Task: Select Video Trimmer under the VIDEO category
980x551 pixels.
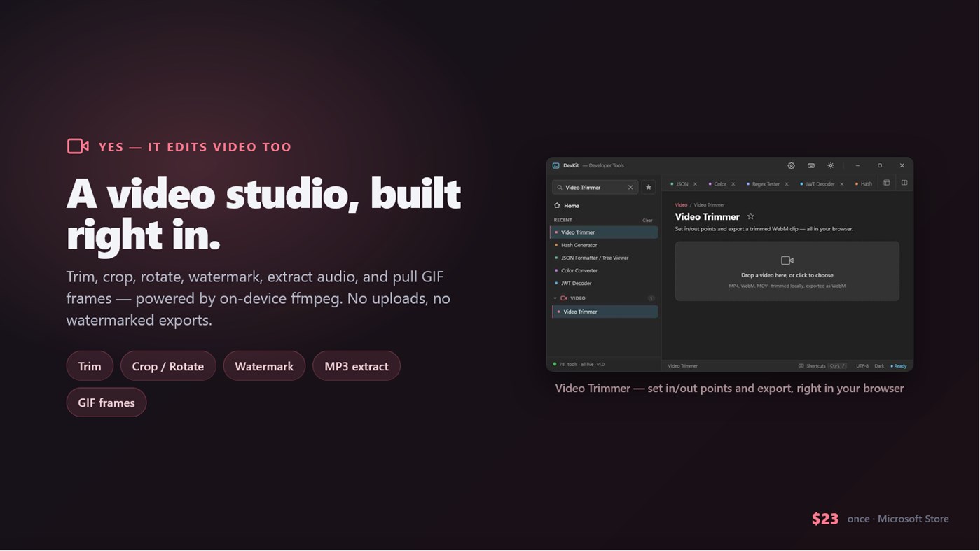Action: 605,312
